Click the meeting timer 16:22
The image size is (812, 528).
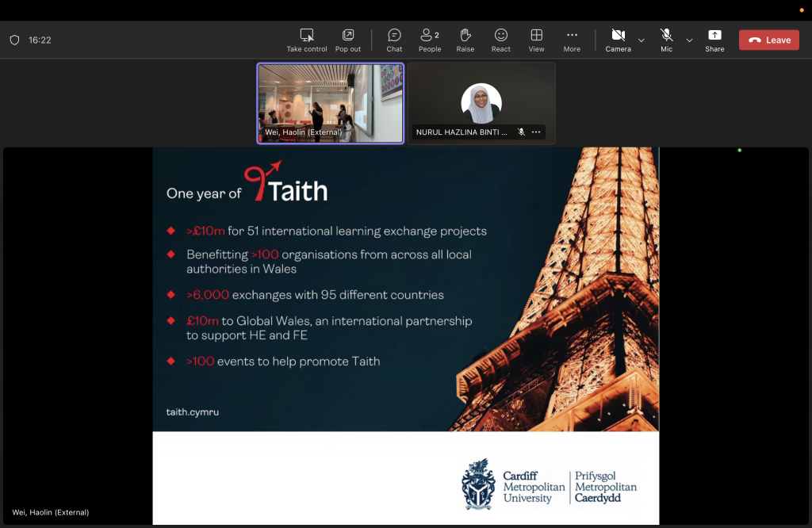pos(40,40)
